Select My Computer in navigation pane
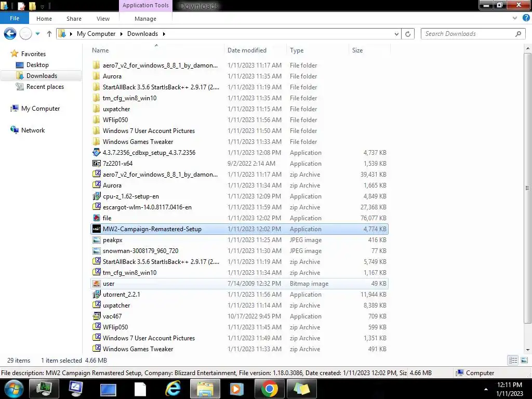 [x=41, y=109]
